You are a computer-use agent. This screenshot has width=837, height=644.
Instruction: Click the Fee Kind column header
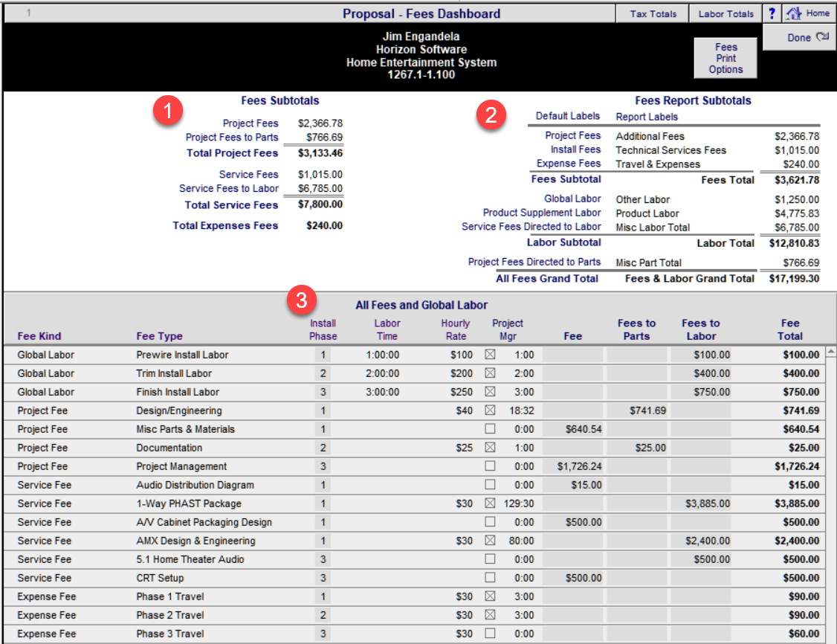click(39, 336)
